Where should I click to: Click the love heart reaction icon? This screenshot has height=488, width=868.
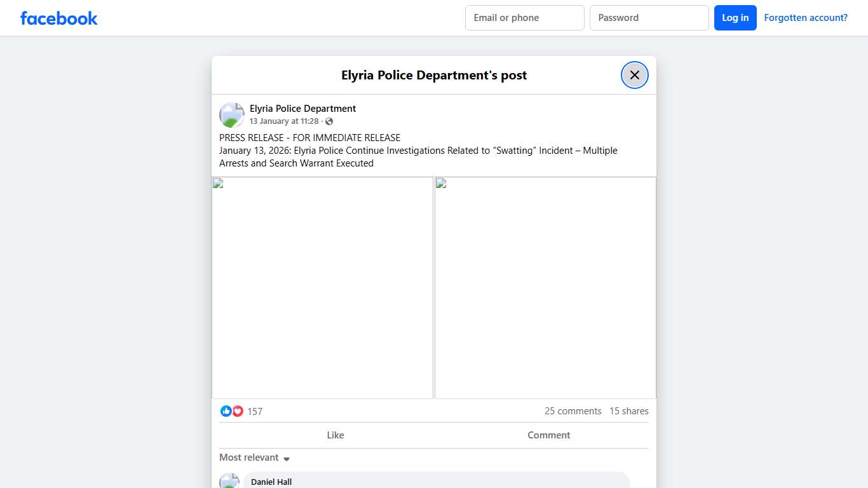coord(237,411)
